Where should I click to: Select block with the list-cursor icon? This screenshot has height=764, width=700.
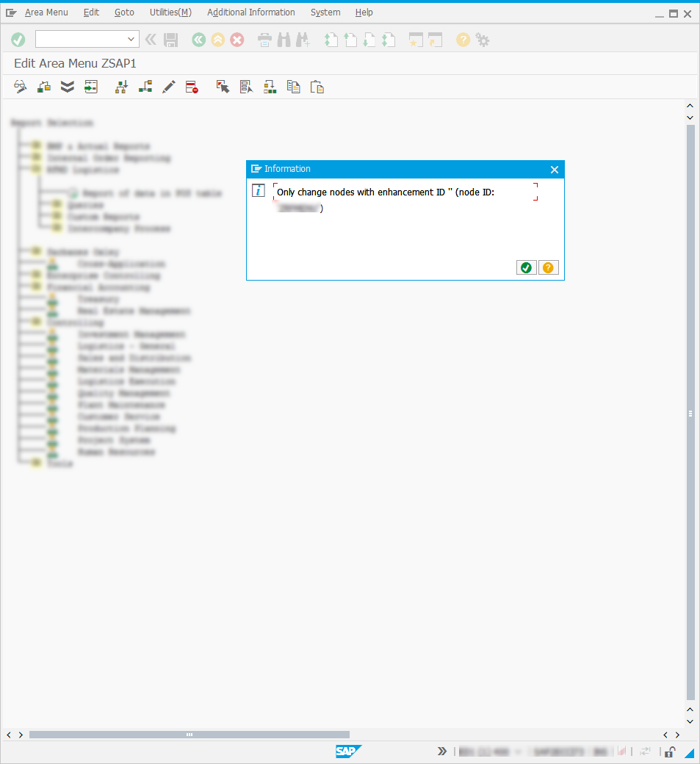coord(246,87)
